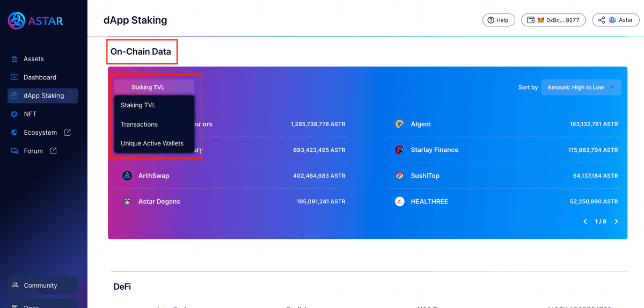Open the Astar network selector
Viewport: 644px width, 308px height.
point(616,20)
